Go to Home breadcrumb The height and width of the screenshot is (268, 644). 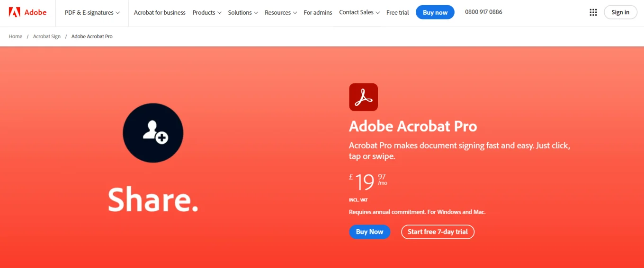coord(16,36)
